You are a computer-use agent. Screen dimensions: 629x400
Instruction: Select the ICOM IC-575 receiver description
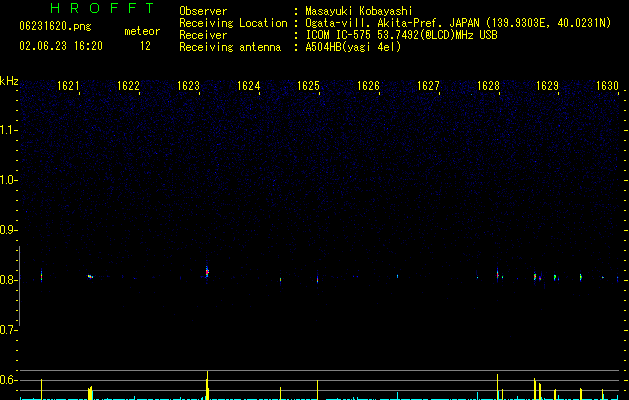(x=401, y=35)
